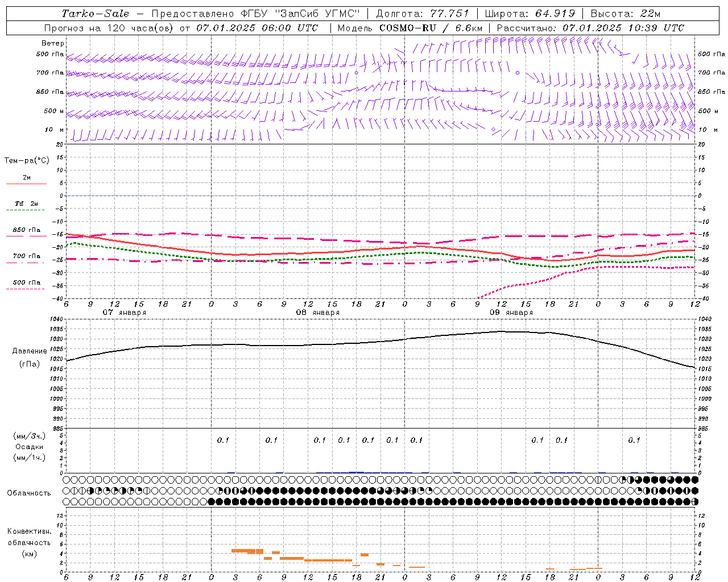728x582 pixels.
Task: Select the Td 2м dew point legend entry
Action: (27, 206)
